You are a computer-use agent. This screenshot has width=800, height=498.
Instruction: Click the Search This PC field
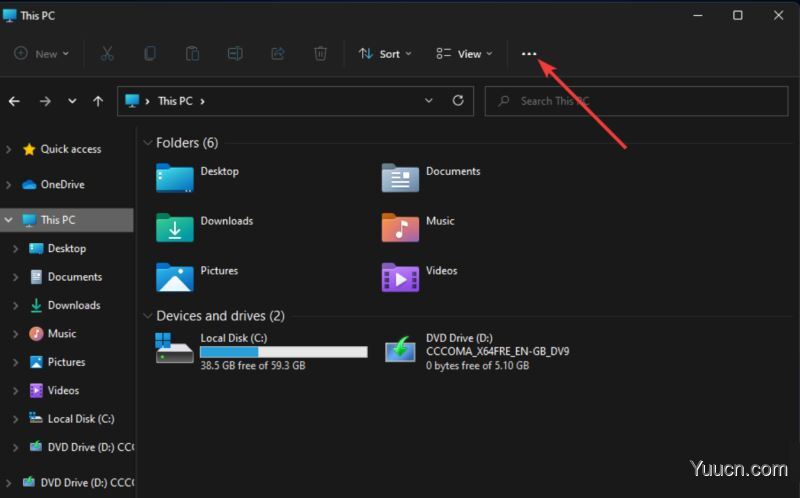pos(636,101)
